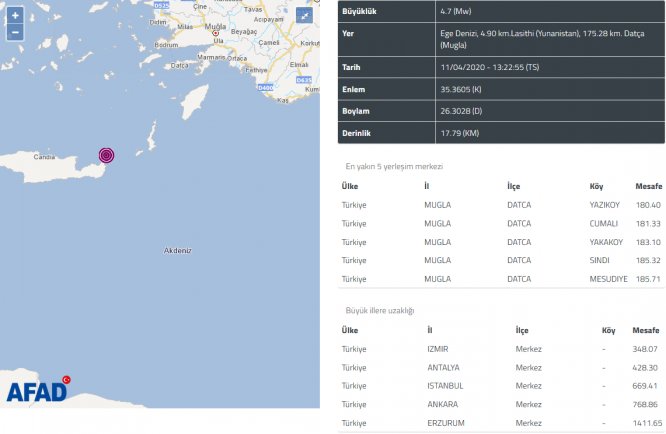The width and height of the screenshot is (666, 434).
Task: Select the magnitude value 4.7 (Mw)
Action: point(456,11)
